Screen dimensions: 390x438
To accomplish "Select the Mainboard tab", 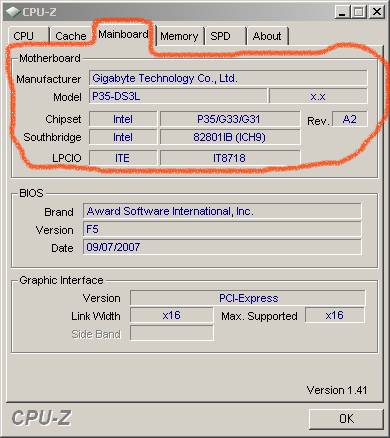I will (123, 34).
